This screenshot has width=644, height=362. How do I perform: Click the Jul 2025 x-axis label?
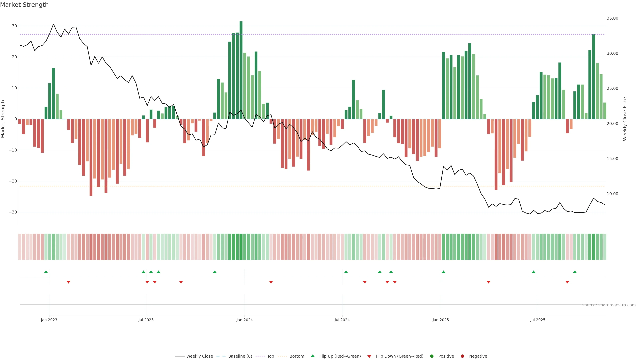[x=538, y=320]
